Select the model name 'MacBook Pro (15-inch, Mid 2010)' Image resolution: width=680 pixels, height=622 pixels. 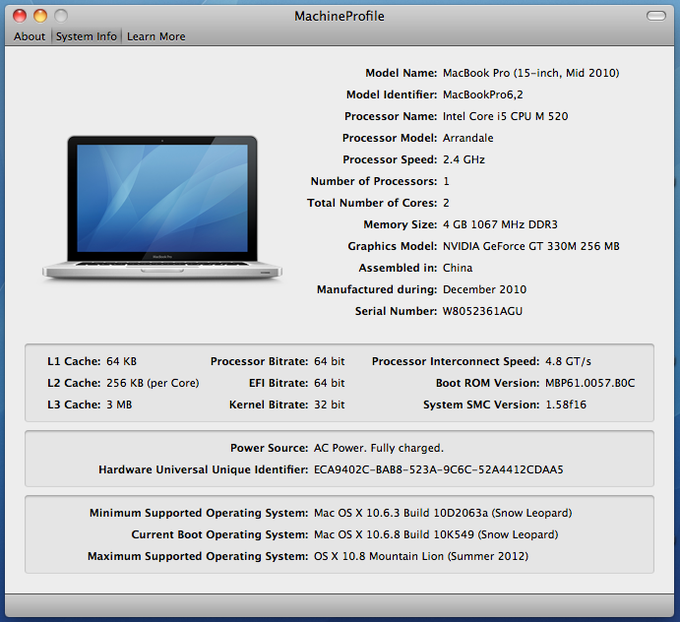[531, 73]
